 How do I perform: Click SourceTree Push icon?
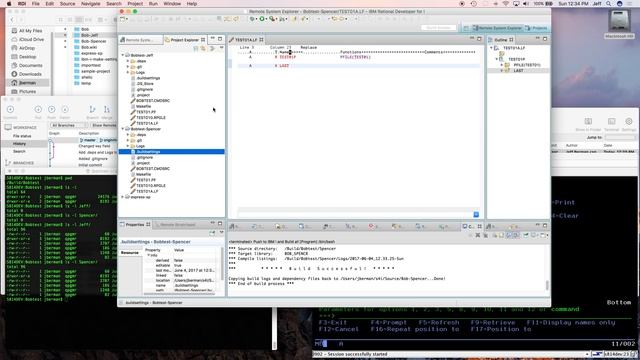tap(51, 109)
